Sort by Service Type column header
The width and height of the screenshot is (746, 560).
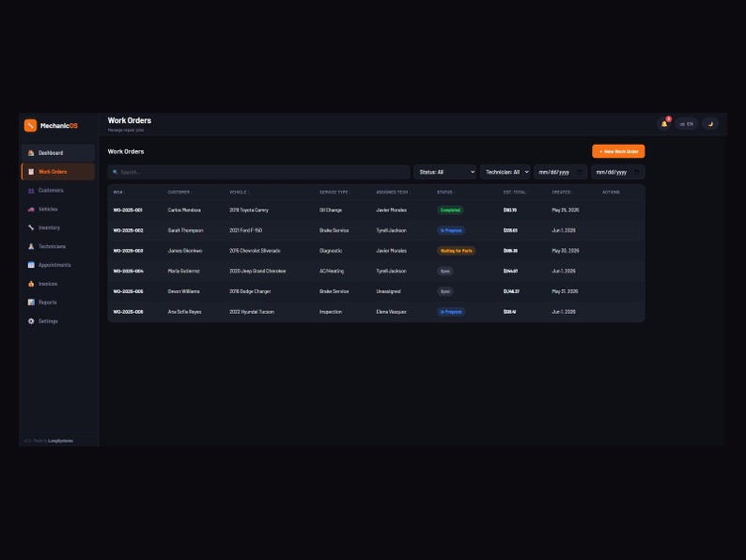(x=334, y=193)
